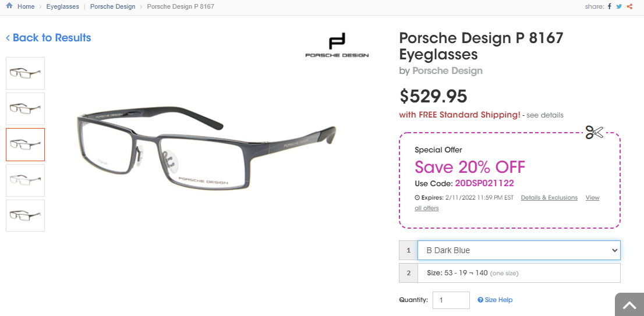This screenshot has width=644, height=316.
Task: Click the Size Help question icon
Action: 480,300
